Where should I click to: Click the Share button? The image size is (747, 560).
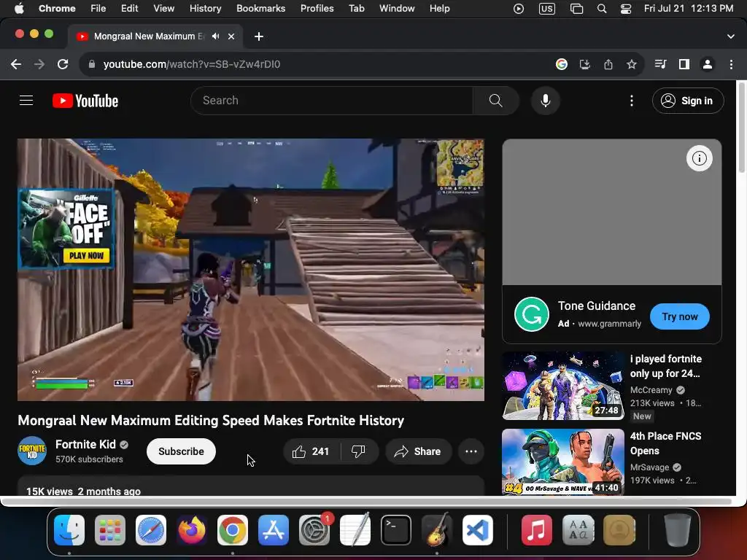tap(418, 451)
